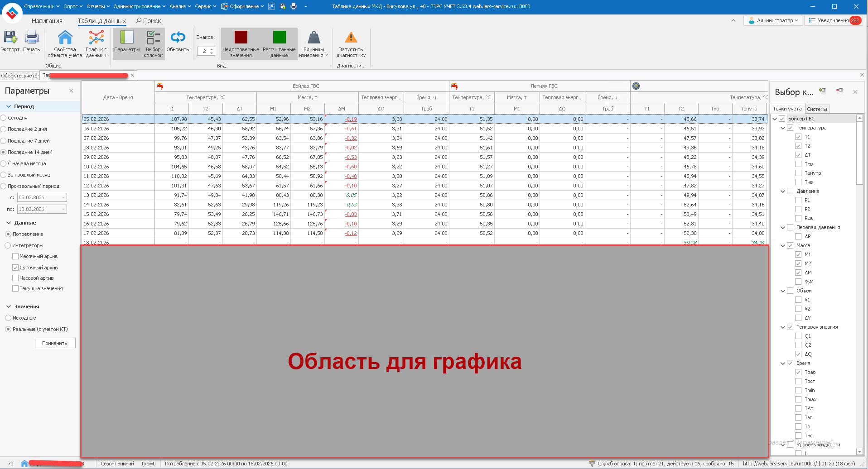Enable the Часовой архив checkbox
Viewport: 868px width, 469px height.
click(15, 278)
